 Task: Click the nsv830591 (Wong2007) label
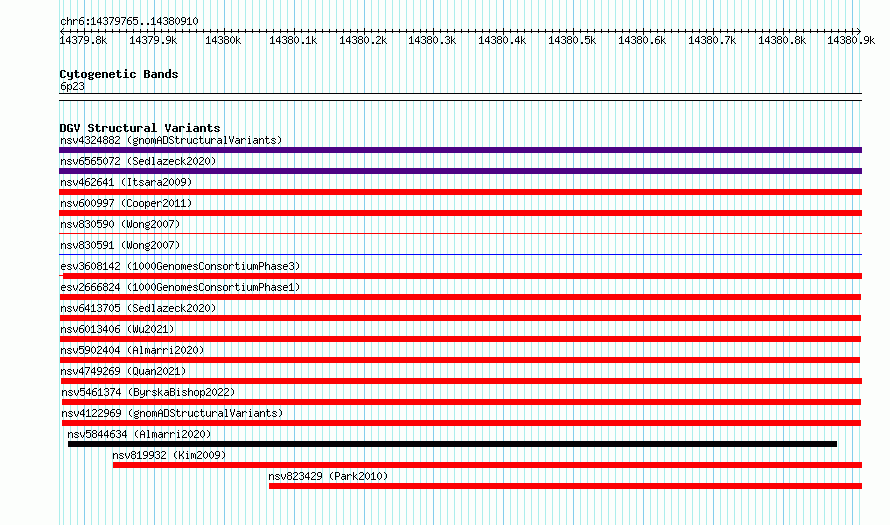coord(120,245)
